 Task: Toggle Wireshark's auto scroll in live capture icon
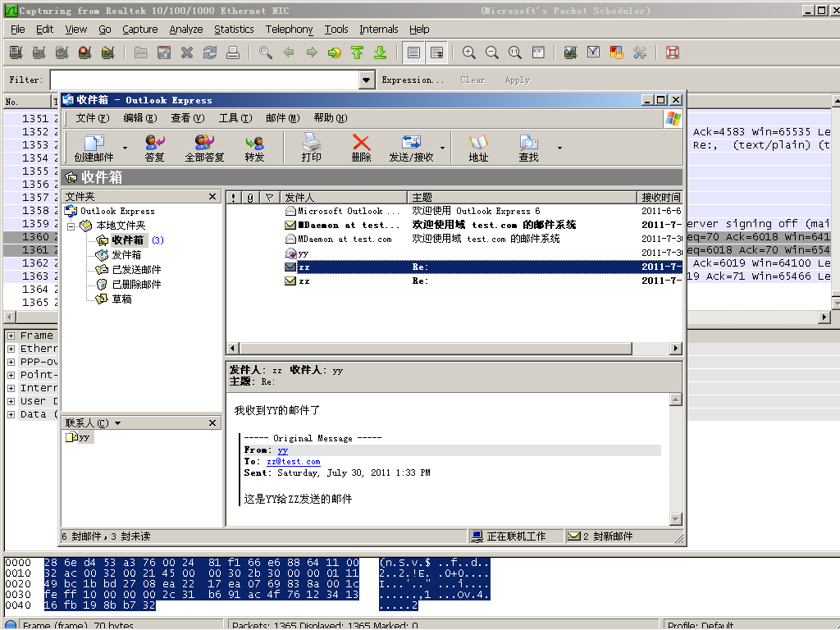click(x=436, y=52)
